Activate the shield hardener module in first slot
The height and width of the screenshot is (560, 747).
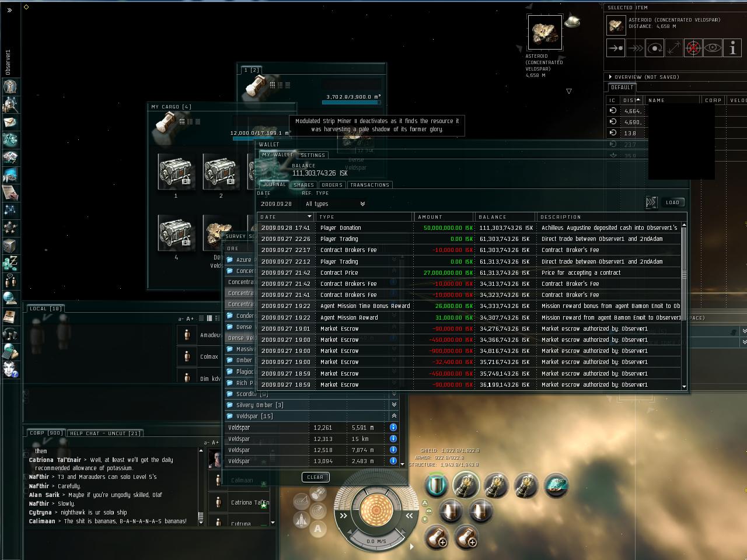(x=436, y=485)
